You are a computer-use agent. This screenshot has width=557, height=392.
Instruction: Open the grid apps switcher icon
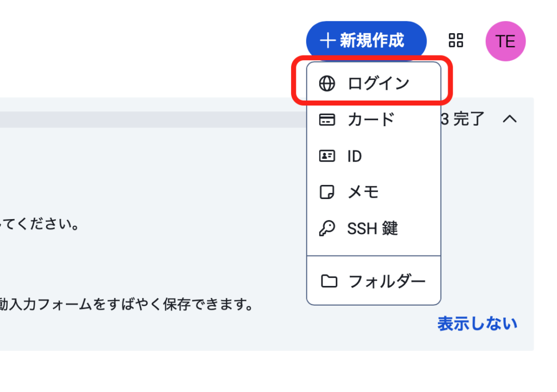pos(456,40)
